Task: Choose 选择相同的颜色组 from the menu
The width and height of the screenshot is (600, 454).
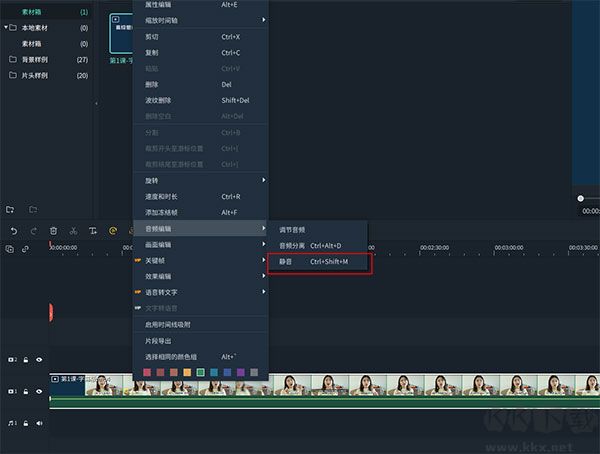Action: point(201,357)
